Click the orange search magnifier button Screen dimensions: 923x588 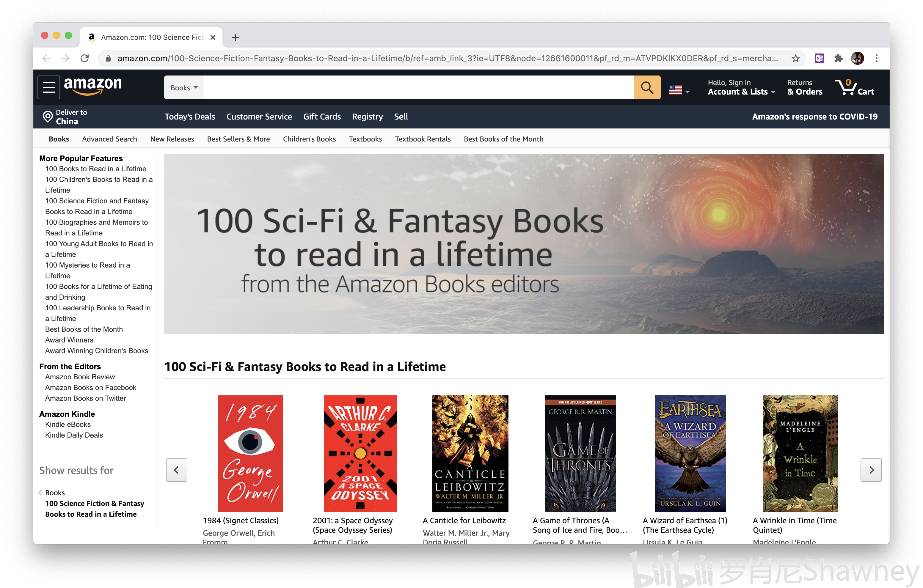pos(647,87)
